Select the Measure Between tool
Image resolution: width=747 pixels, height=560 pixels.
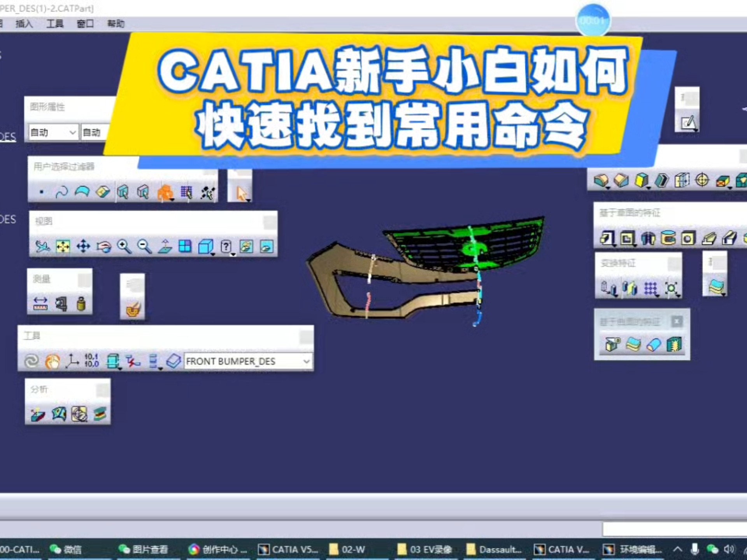(40, 304)
